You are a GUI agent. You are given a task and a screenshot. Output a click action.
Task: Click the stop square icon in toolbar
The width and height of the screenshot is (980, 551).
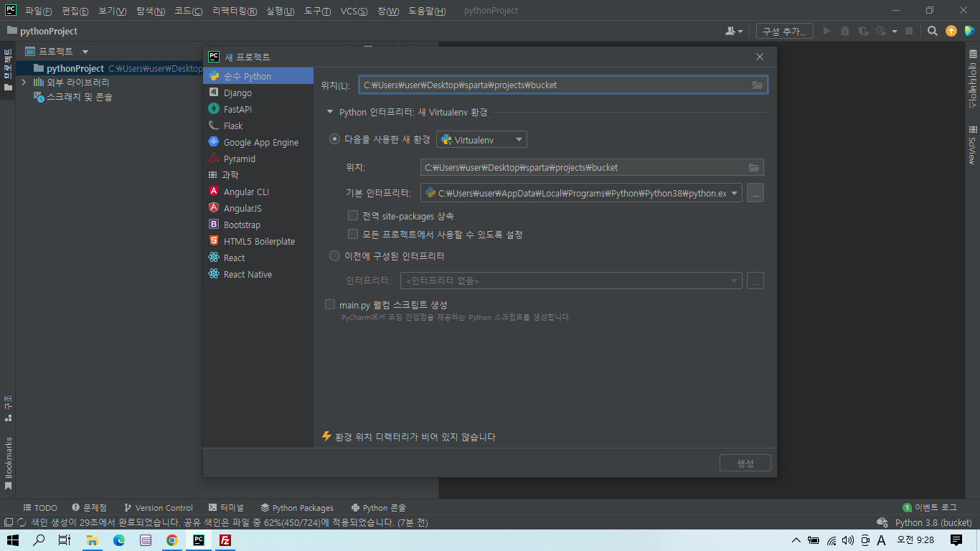909,31
